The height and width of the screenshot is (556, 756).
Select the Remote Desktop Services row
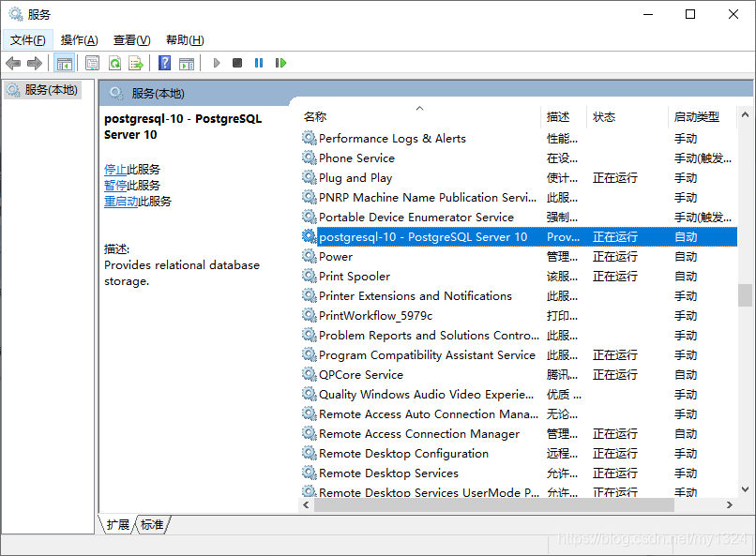click(519, 473)
